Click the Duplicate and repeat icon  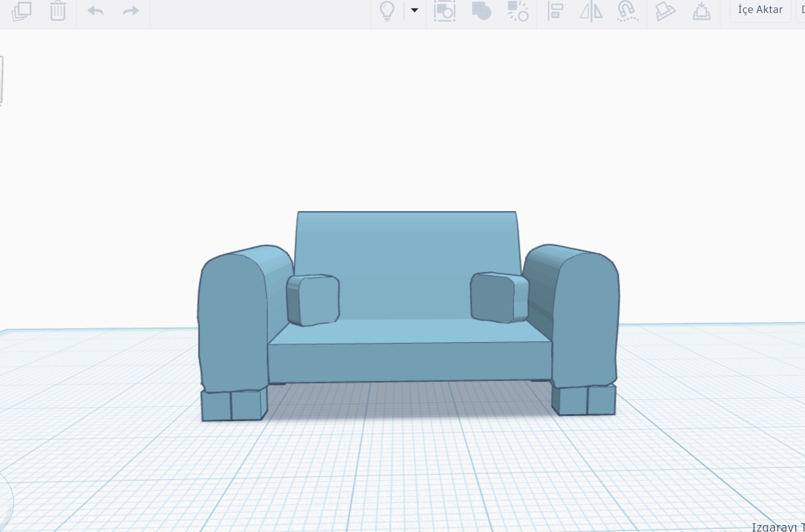coord(21,11)
